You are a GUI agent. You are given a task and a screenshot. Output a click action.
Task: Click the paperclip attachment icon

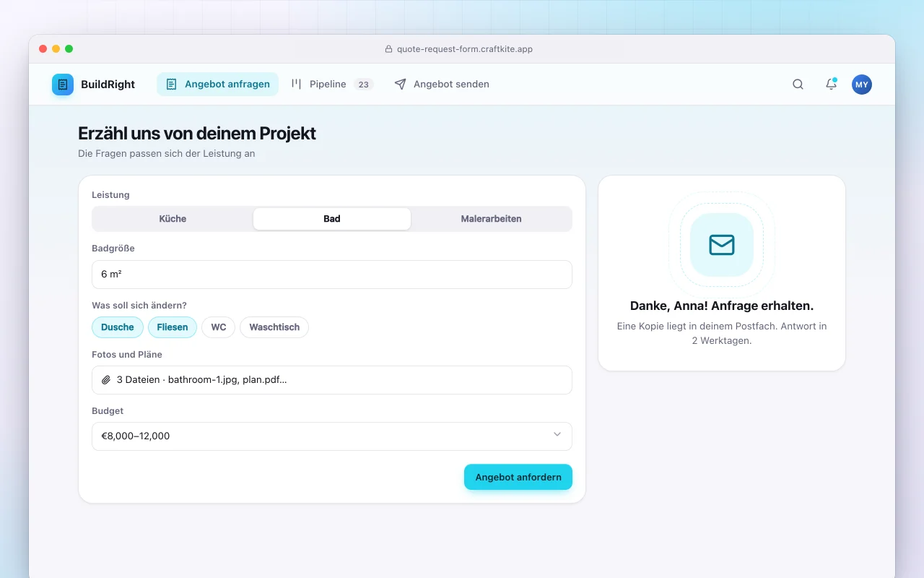(x=106, y=380)
